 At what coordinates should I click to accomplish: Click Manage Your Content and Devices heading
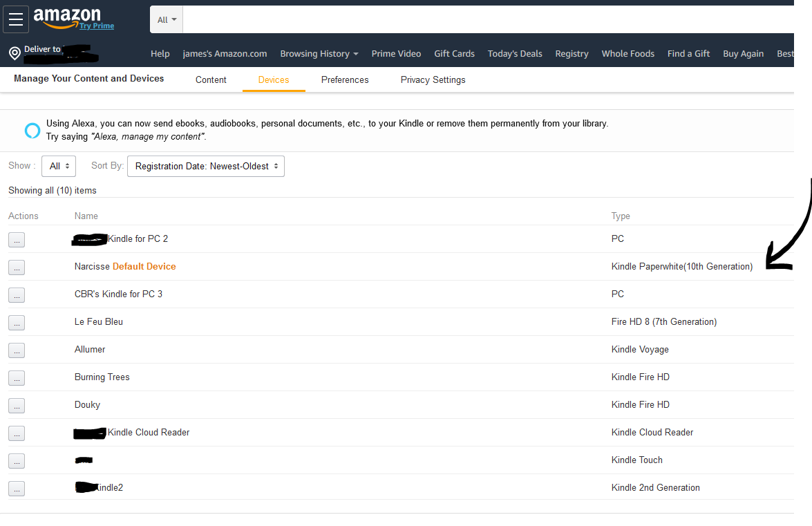click(x=88, y=79)
